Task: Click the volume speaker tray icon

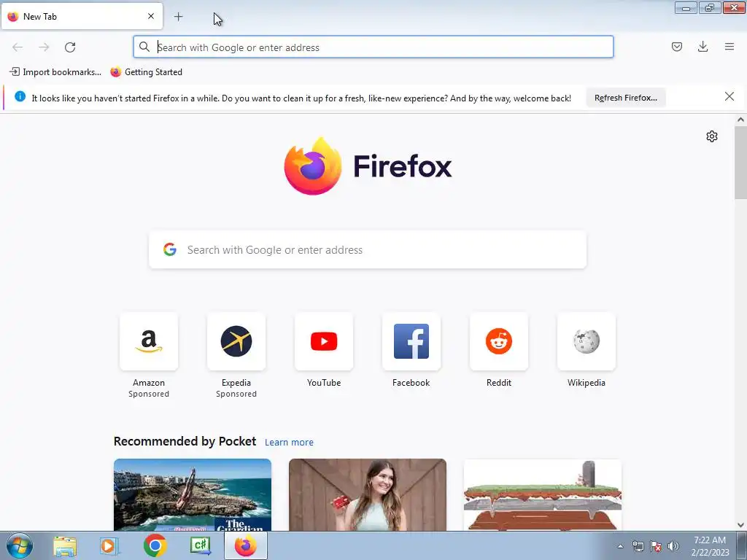Action: tap(673, 546)
